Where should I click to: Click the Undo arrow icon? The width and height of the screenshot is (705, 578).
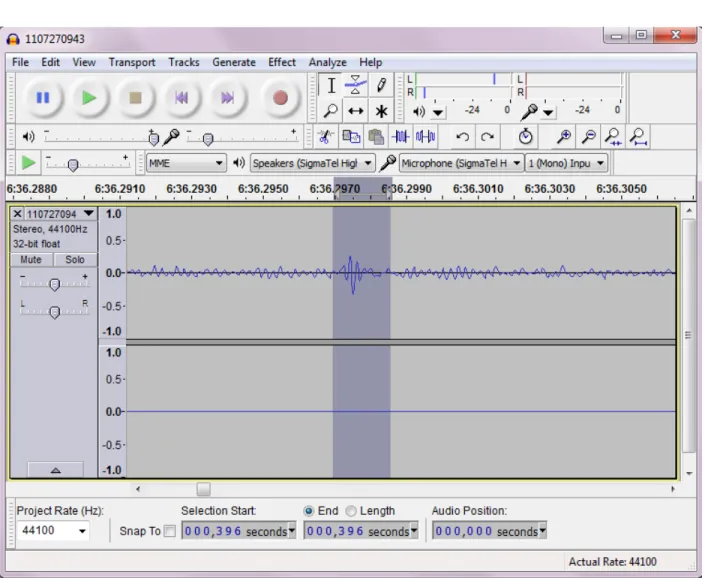462,137
